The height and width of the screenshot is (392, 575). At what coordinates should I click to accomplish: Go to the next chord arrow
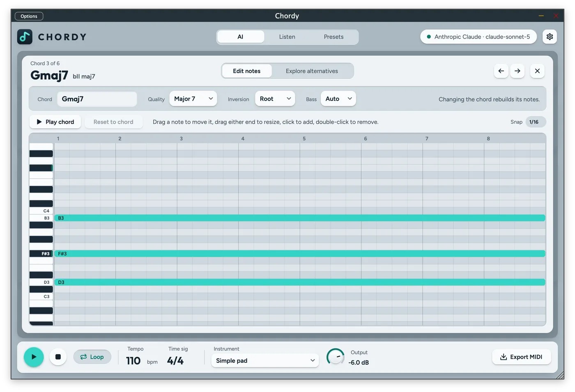517,71
